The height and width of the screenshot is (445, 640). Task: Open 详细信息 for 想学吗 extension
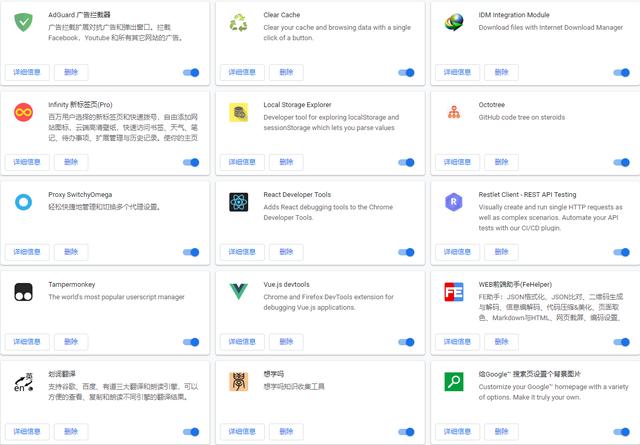242,432
